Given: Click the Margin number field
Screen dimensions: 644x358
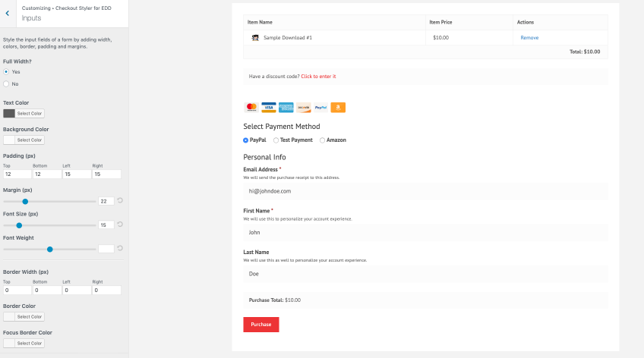Looking at the screenshot, I should coord(106,201).
